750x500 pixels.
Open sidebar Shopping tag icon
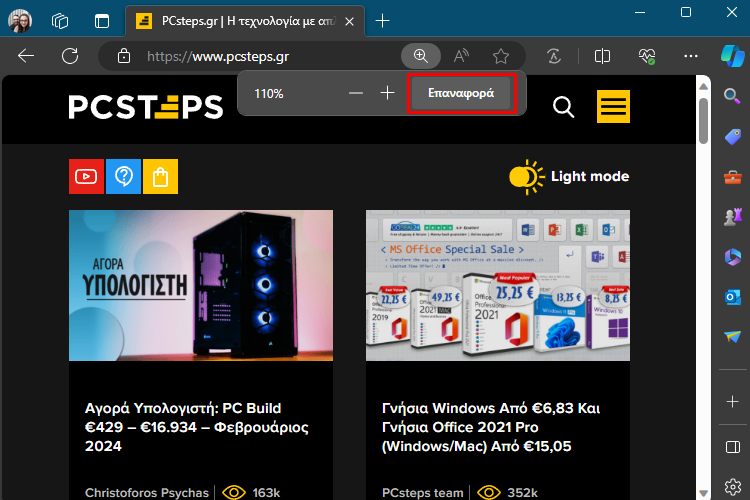click(732, 136)
